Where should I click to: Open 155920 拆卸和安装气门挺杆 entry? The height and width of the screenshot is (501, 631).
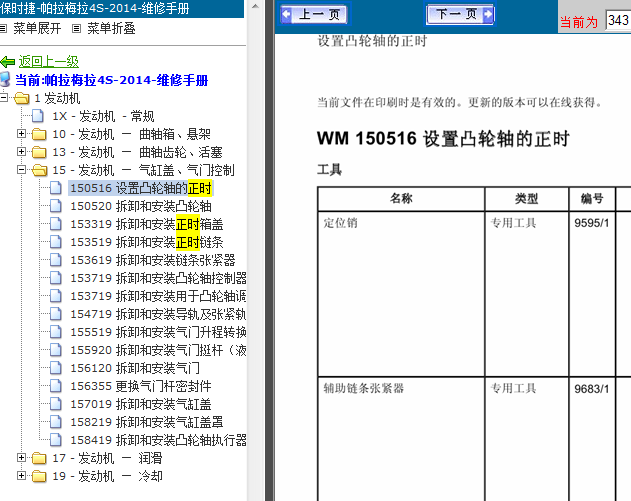point(159,350)
